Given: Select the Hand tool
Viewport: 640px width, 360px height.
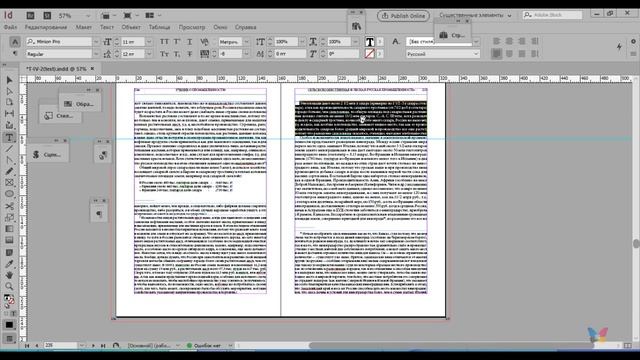Looking at the screenshot, I should (9, 275).
